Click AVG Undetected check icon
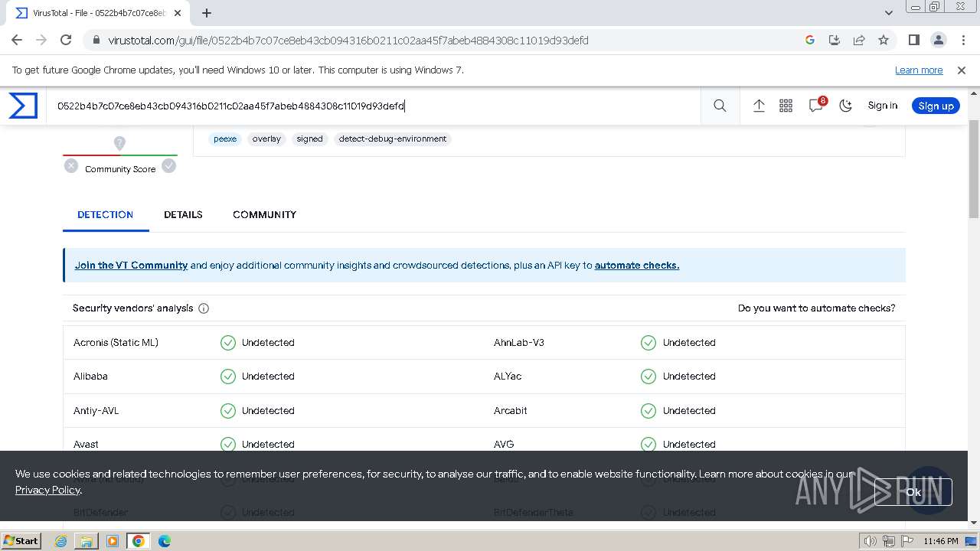 (x=648, y=444)
